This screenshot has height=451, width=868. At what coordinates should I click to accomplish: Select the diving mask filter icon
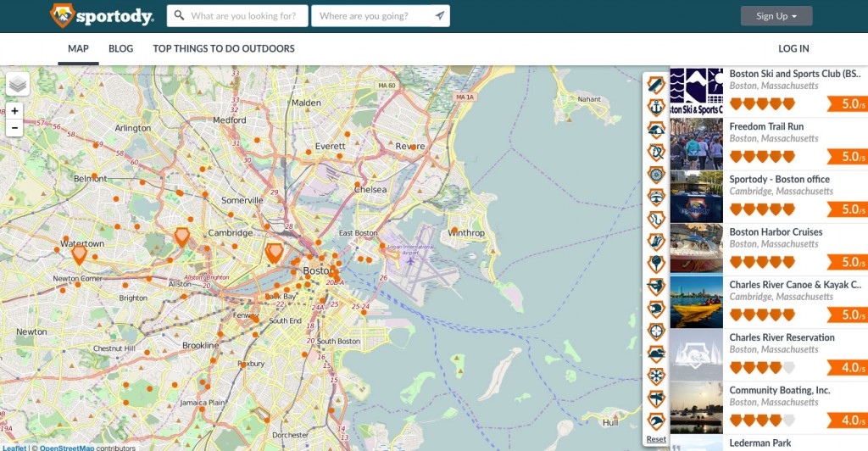click(x=656, y=197)
